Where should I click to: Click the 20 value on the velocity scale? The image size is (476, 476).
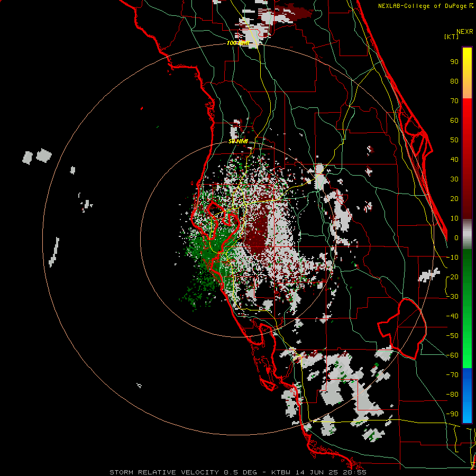(x=454, y=199)
